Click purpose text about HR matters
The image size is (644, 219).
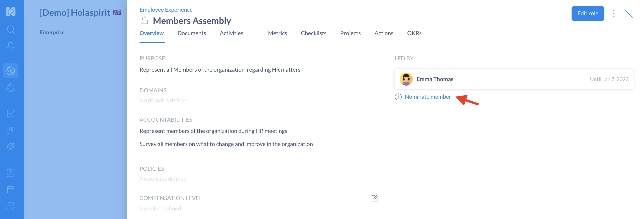click(220, 70)
